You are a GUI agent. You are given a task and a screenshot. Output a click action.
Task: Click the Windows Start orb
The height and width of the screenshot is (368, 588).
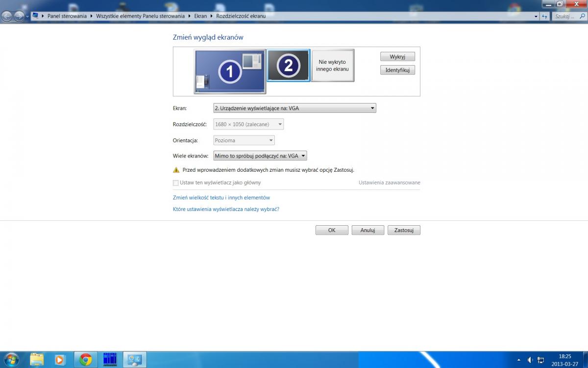point(11,360)
